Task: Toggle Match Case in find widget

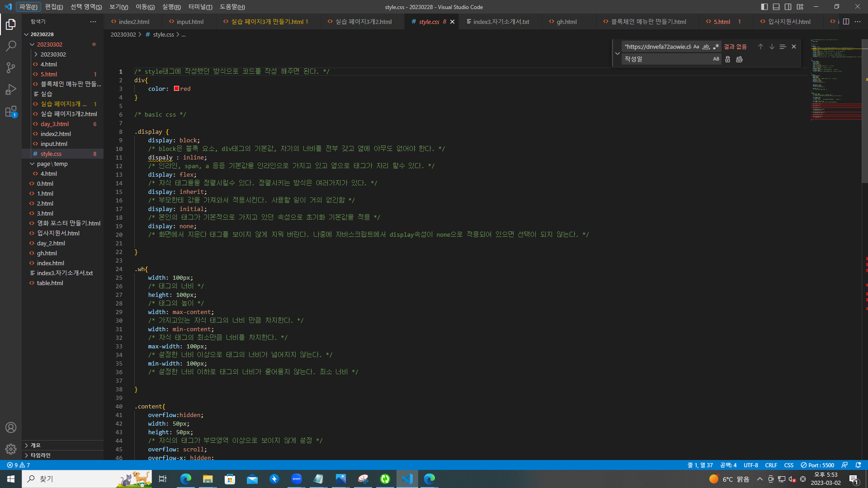Action: tap(696, 47)
